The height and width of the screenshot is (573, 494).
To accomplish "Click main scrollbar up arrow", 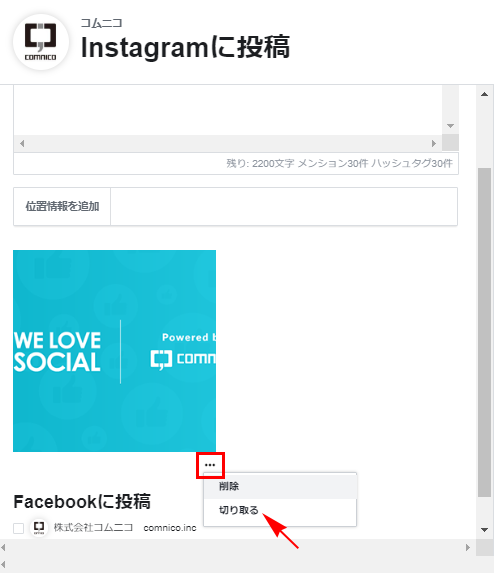I will 484,94.
